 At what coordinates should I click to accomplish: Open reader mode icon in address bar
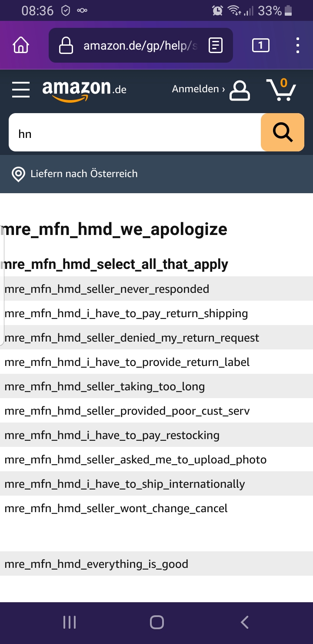click(x=216, y=45)
